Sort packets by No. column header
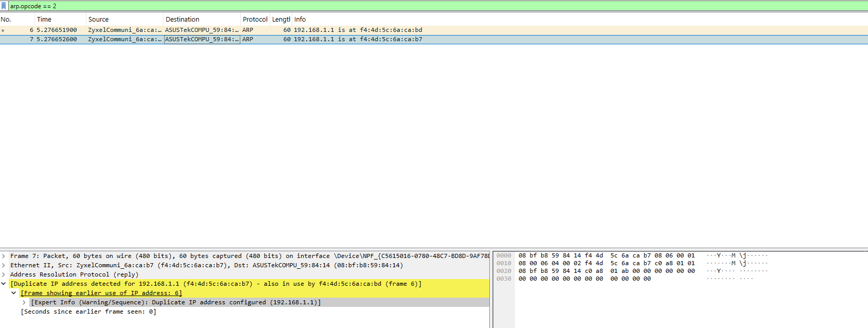The width and height of the screenshot is (868, 328). click(x=17, y=20)
